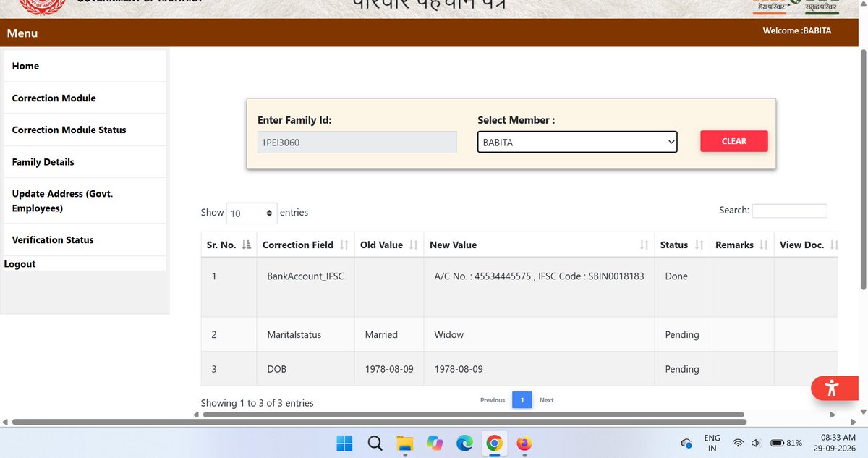Viewport: 868px width, 458px height.
Task: Click the Logout link
Action: pos(20,264)
